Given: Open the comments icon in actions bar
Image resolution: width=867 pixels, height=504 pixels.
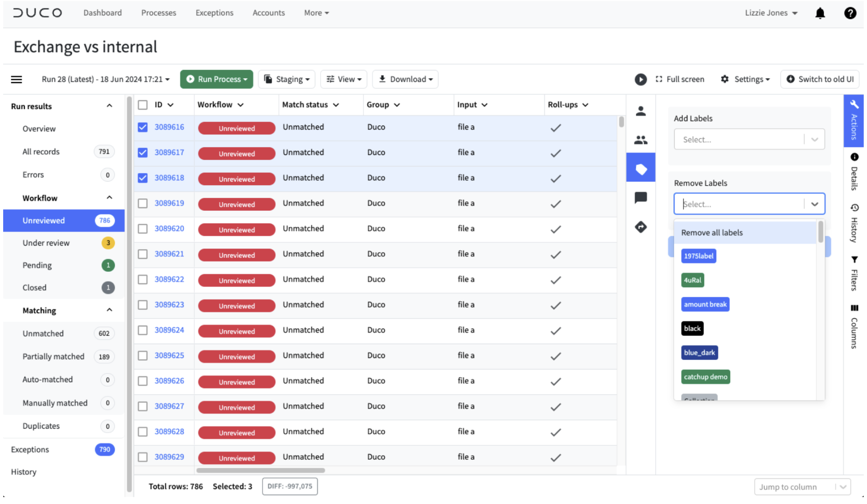Looking at the screenshot, I should pos(640,197).
